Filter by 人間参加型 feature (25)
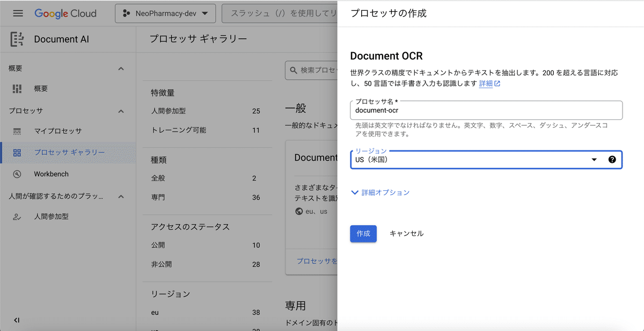This screenshot has height=331, width=644. [205, 111]
